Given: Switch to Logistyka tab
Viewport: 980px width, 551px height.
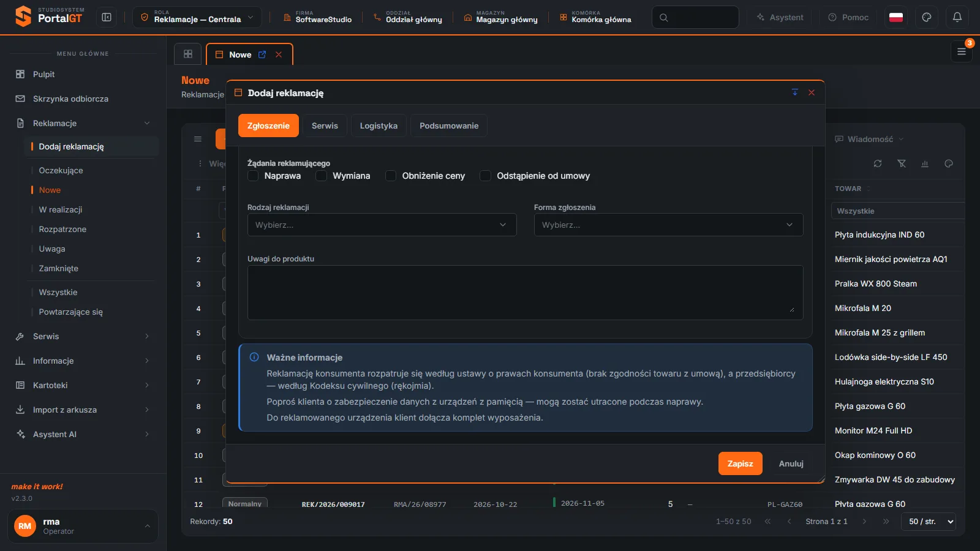Looking at the screenshot, I should click(x=379, y=126).
